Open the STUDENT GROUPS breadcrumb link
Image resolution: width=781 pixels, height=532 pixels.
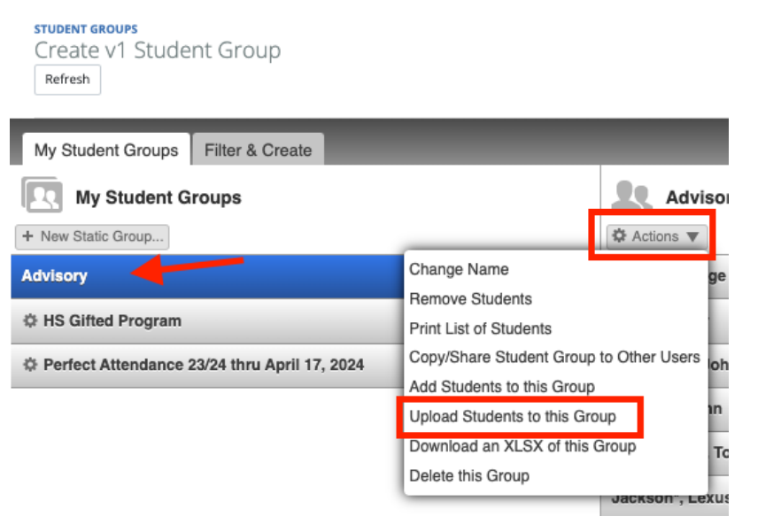(x=86, y=29)
